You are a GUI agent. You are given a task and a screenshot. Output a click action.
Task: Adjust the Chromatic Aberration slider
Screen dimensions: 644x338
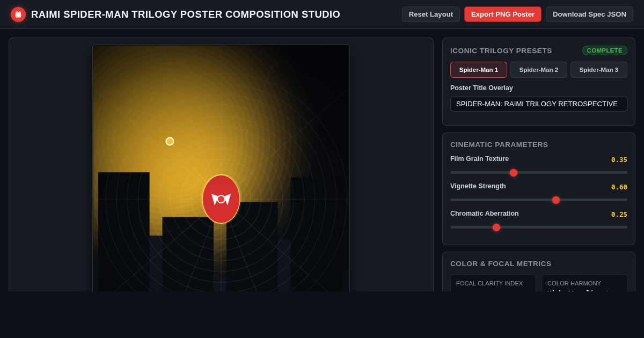539,227
